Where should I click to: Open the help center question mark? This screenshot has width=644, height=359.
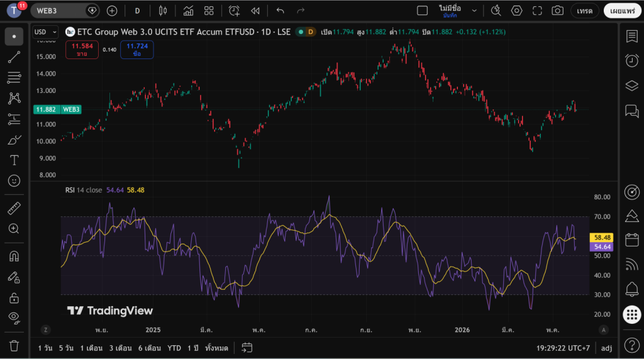[631, 345]
